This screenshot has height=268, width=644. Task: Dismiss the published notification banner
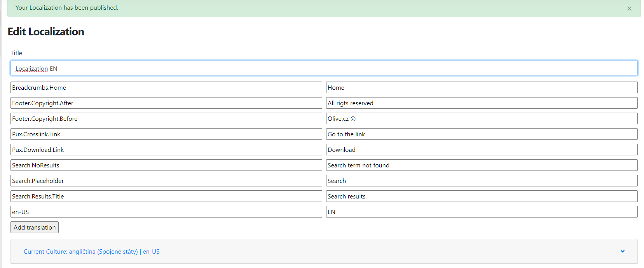629,9
